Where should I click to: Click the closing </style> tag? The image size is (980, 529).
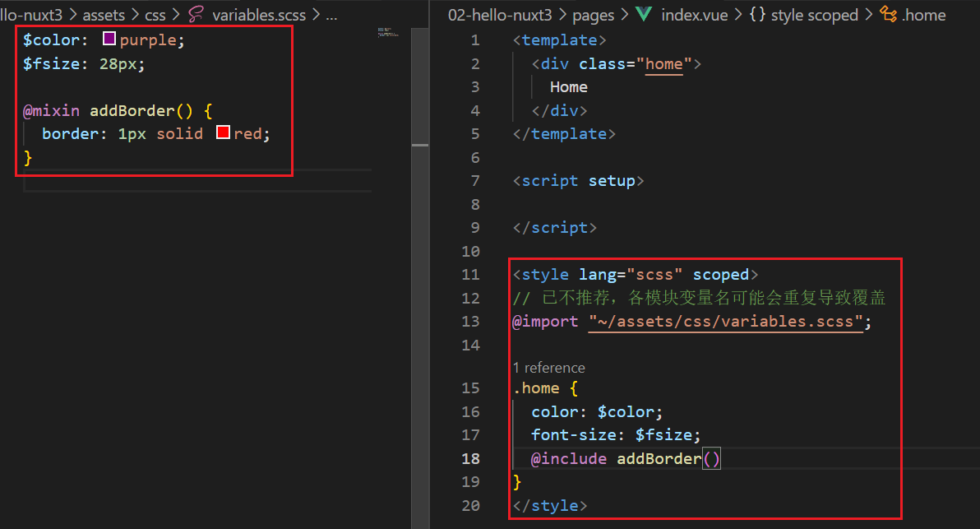550,506
